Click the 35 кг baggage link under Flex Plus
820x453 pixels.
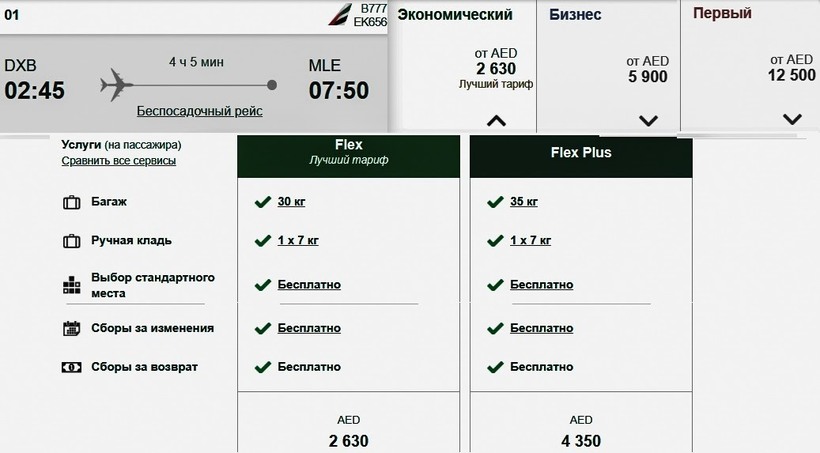[523, 202]
